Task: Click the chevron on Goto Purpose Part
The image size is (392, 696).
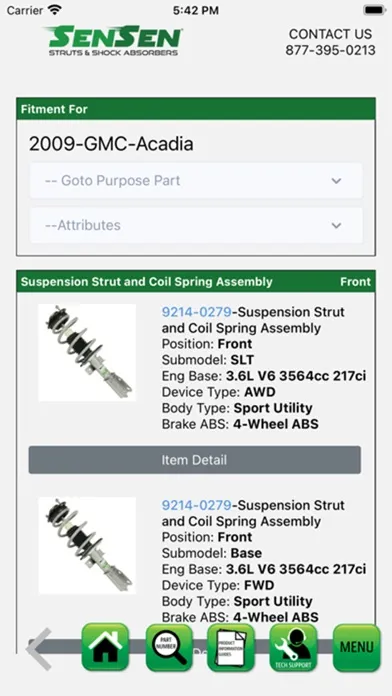Action: 337,181
